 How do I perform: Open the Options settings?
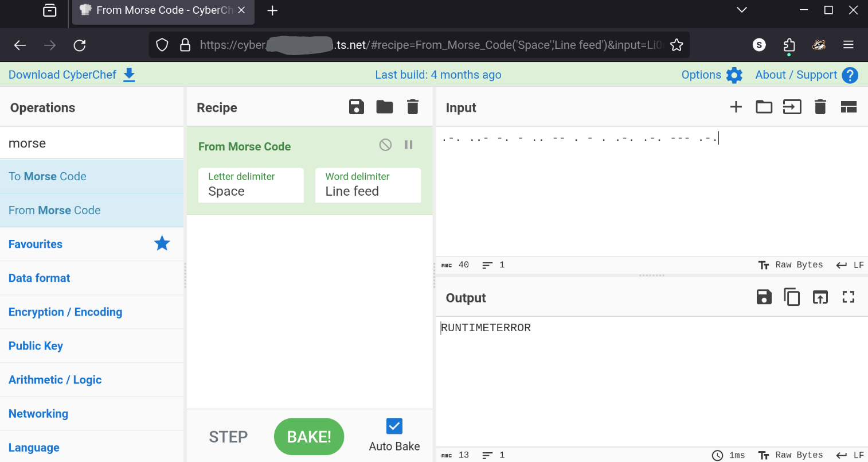[x=712, y=75]
